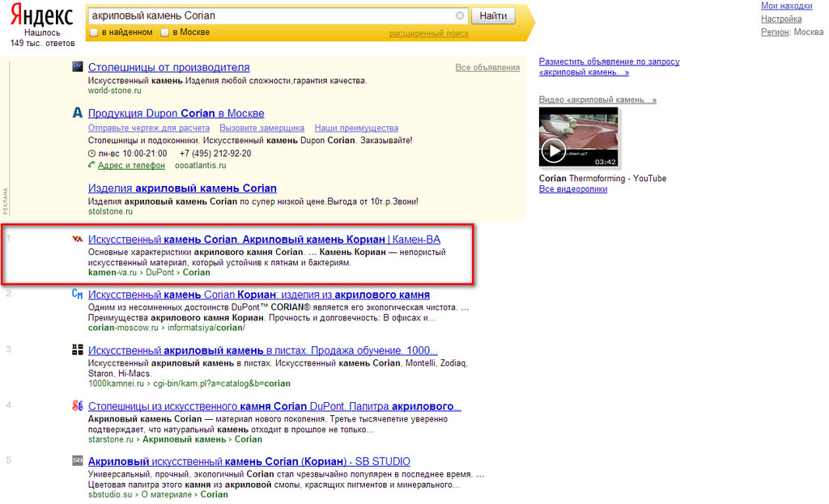Click 'Вызовите замерщика' sitelink
This screenshot has width=829, height=504.
click(x=261, y=128)
